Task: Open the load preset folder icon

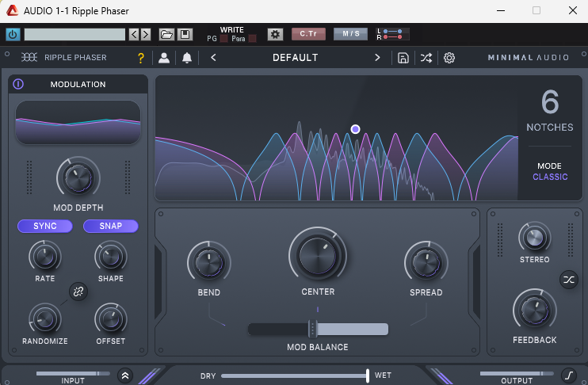Action: click(166, 35)
